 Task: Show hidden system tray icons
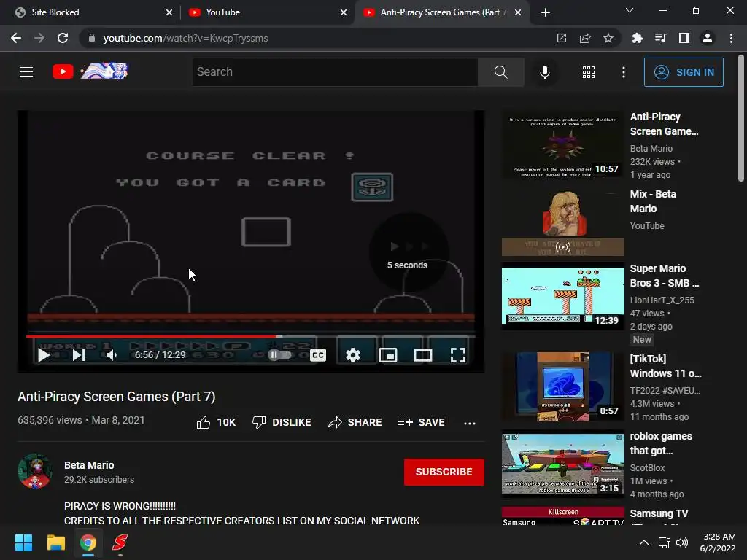click(x=643, y=542)
